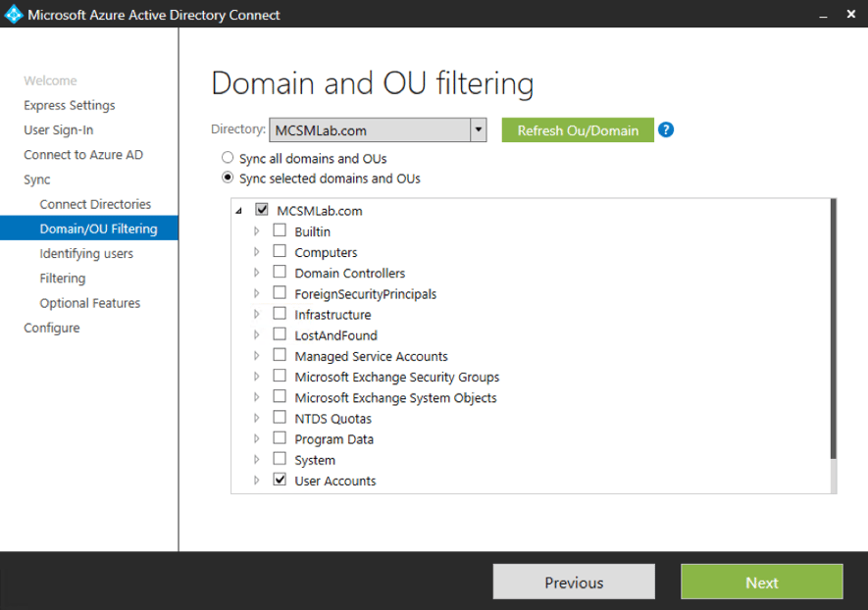Select the Domain Controllers tree label
This screenshot has height=610, width=868.
click(350, 274)
